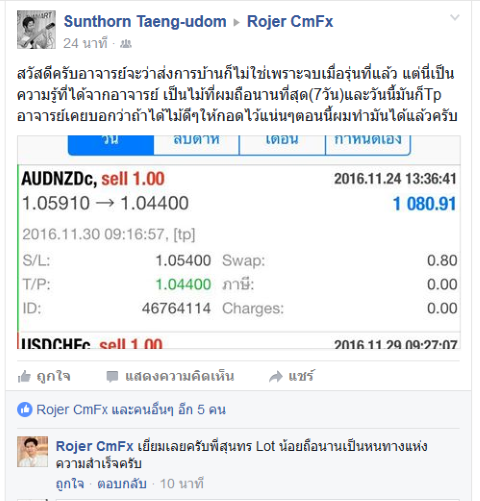Click ถูกใจ under Rojer's comment
480x501 pixels.
click(70, 484)
